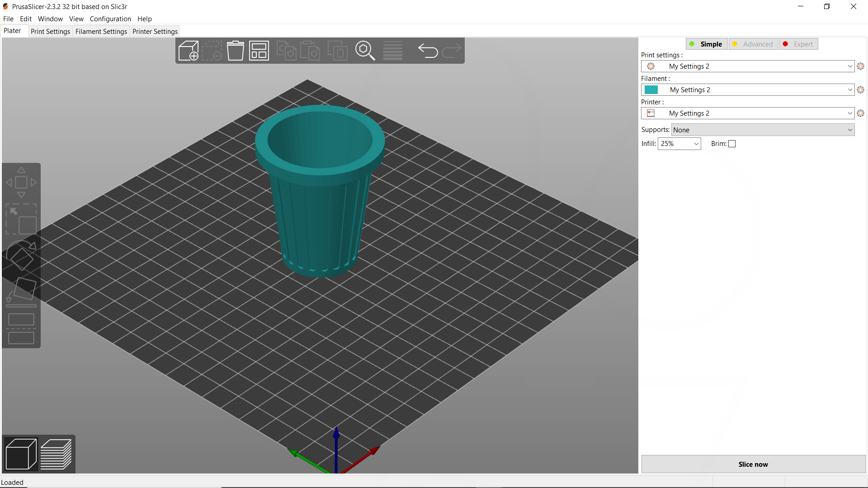The height and width of the screenshot is (488, 868).
Task: Select the Cut tool in left toolbar
Action: (21, 328)
